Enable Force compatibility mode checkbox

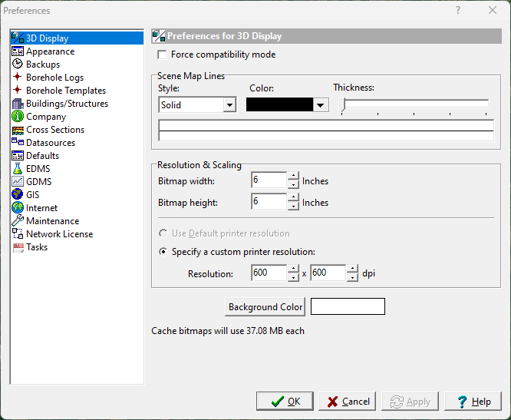(x=162, y=55)
